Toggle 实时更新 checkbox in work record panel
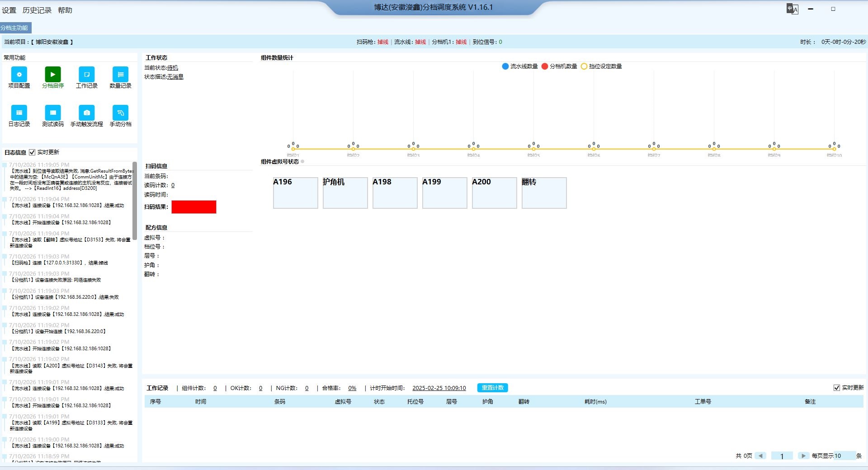Image resolution: width=868 pixels, height=470 pixels. coord(837,388)
